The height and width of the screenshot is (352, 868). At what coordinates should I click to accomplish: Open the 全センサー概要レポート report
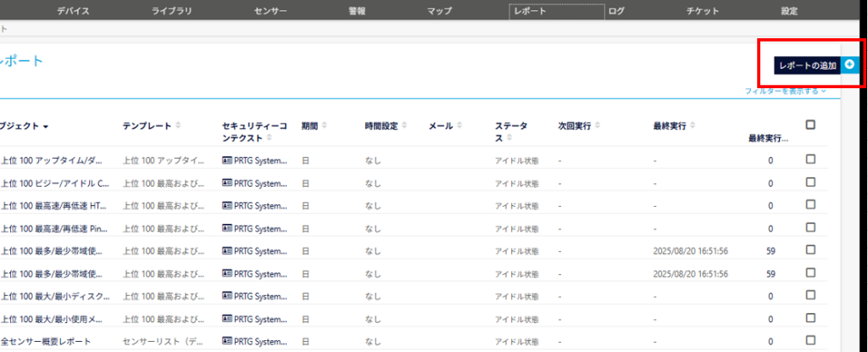pyautogui.click(x=46, y=342)
